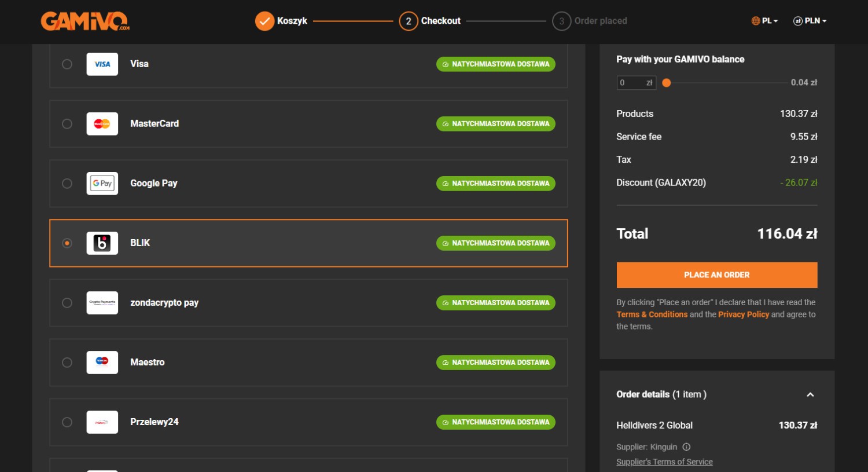
Task: Click MasterCard's Natychmiastowa Dostawa badge
Action: 496,124
